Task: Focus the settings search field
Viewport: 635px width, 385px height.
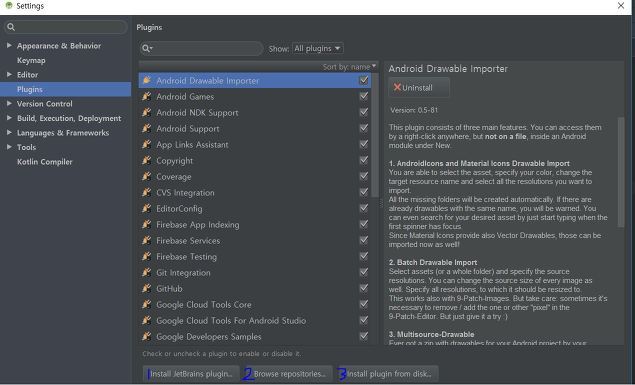Action: coord(66,27)
